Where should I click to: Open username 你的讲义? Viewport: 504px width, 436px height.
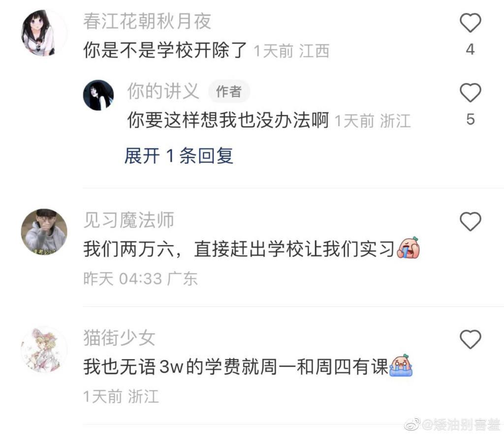(x=163, y=91)
